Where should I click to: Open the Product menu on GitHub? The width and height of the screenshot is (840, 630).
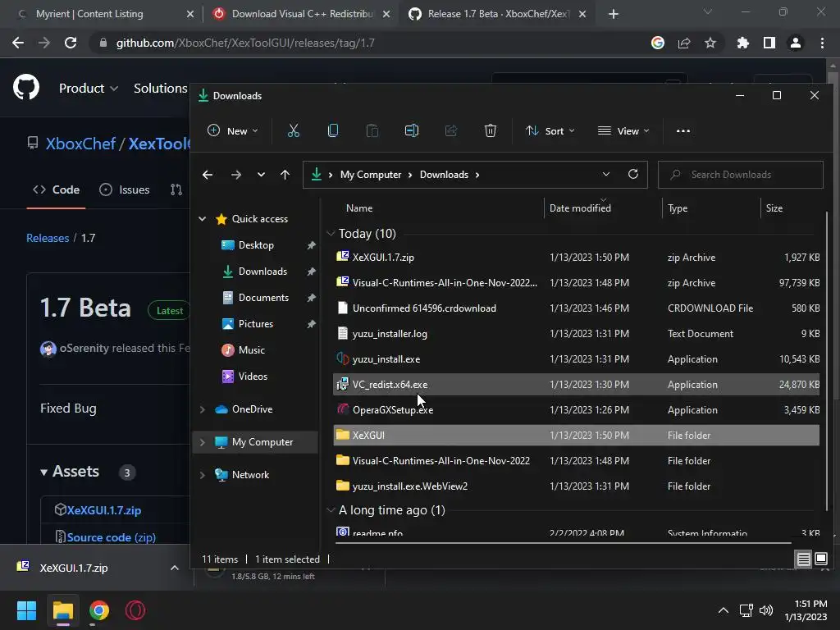point(89,88)
